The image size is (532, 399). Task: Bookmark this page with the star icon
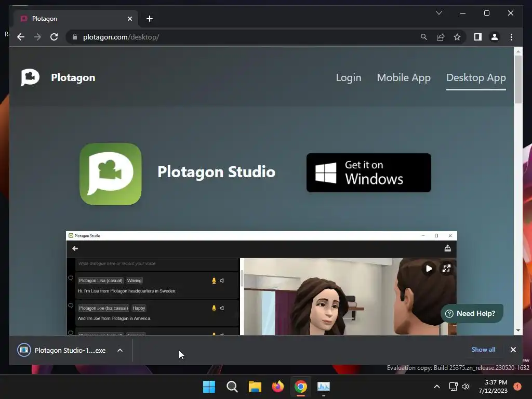point(457,37)
